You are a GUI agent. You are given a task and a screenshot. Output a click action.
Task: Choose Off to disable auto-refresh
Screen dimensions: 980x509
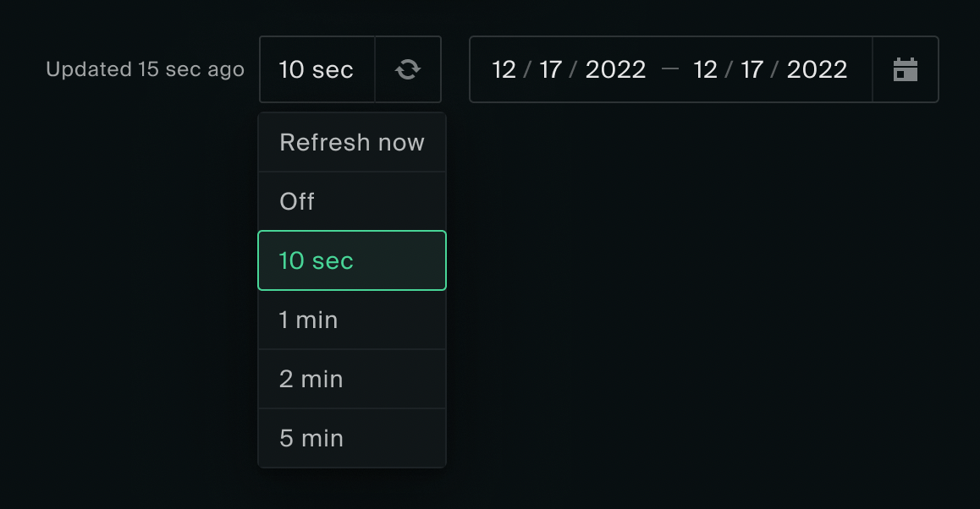click(297, 201)
